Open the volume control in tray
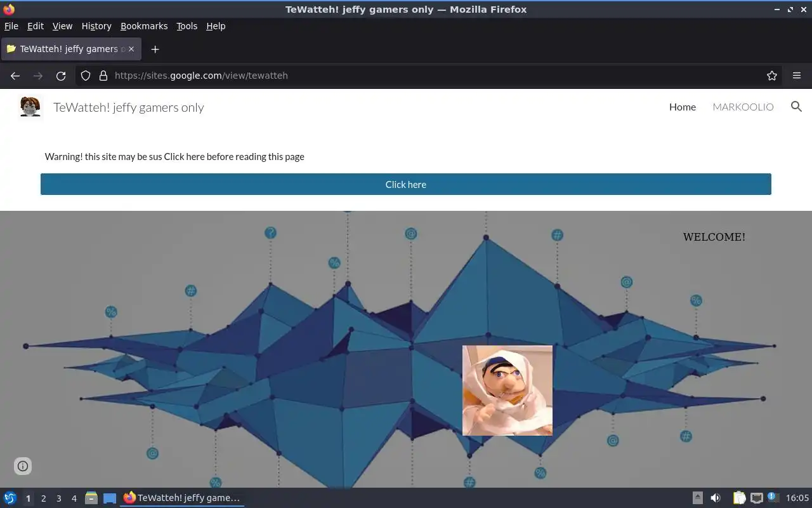Screen dimensions: 812x508 (x=716, y=498)
